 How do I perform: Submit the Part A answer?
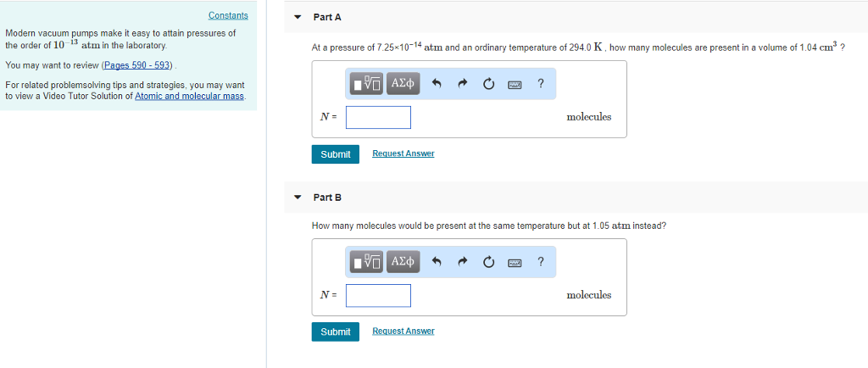click(x=336, y=153)
